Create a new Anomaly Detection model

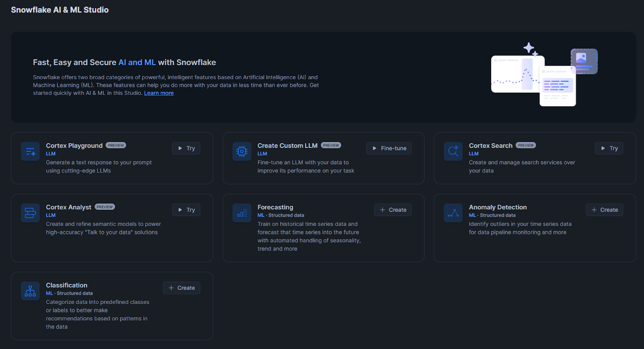tap(605, 210)
